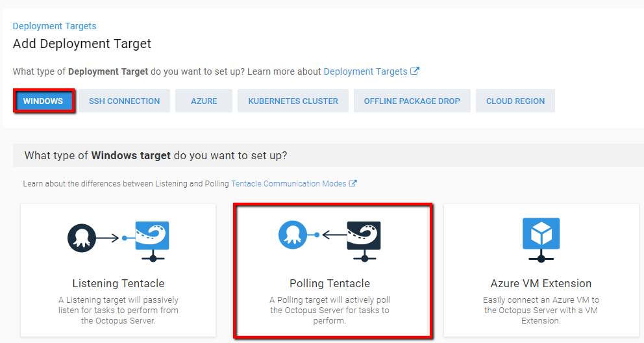Screen dimensions: 644x343
Task: Click external-link icon after Tentacle Communication Modes
Action: [353, 183]
